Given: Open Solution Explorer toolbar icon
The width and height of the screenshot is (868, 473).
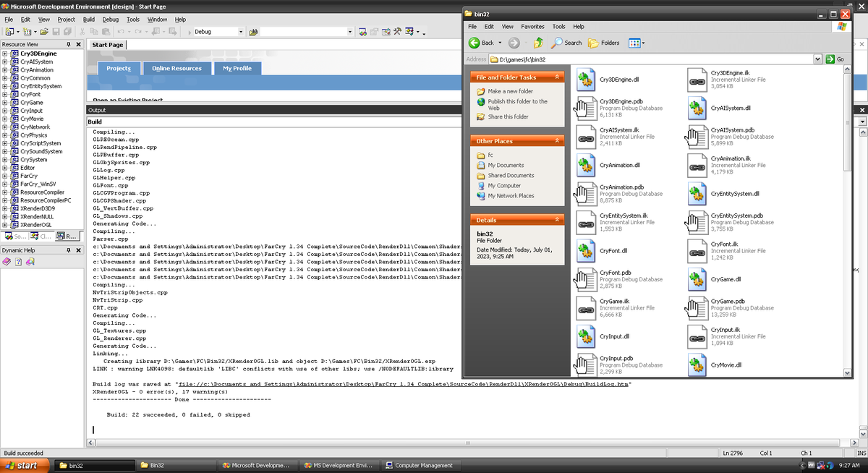Looking at the screenshot, I should [362, 32].
